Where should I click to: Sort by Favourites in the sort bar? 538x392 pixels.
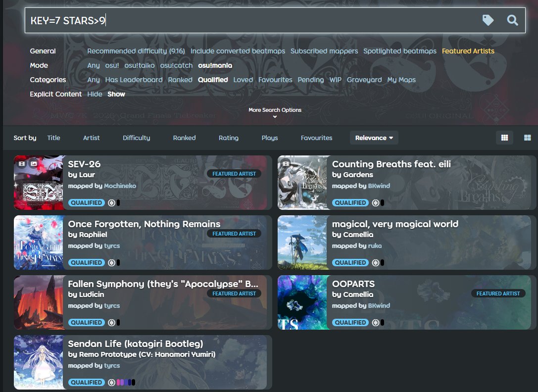(316, 138)
